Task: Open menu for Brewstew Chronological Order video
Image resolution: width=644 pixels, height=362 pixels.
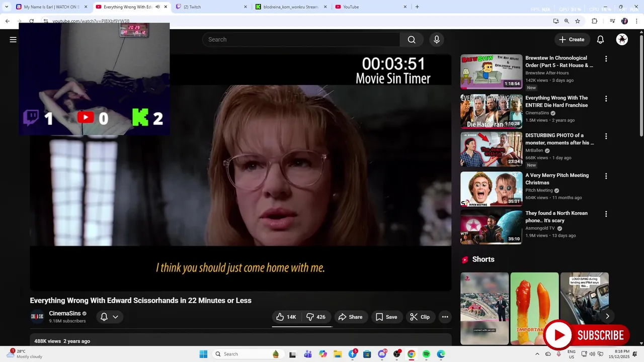Action: pyautogui.click(x=606, y=59)
